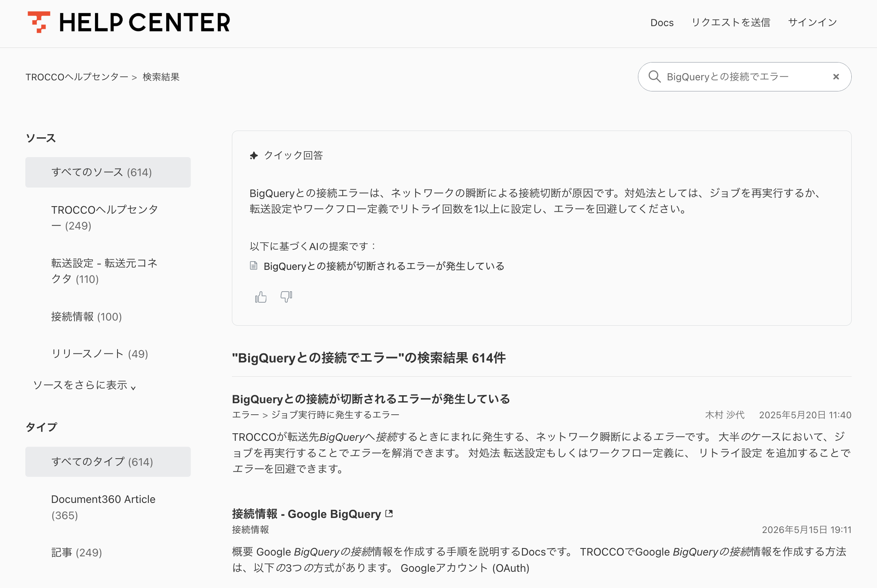This screenshot has width=877, height=588.
Task: Open the Docs link in header
Action: 662,23
